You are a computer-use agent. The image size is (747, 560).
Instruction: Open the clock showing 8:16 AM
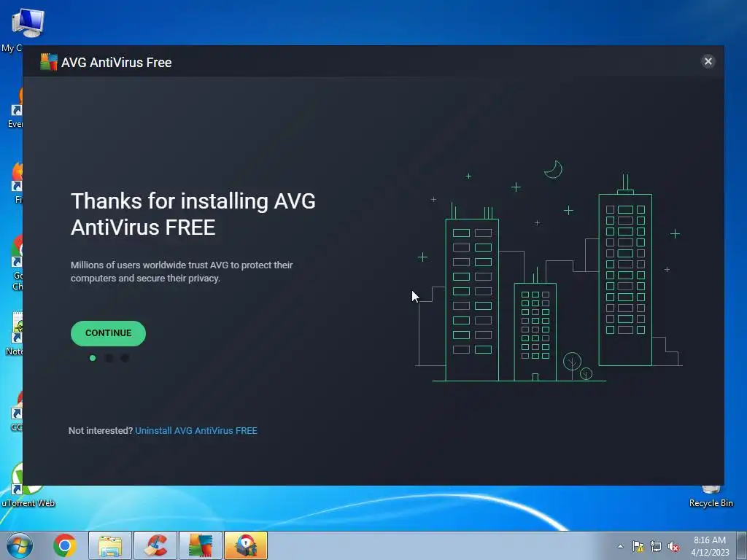[x=710, y=546]
